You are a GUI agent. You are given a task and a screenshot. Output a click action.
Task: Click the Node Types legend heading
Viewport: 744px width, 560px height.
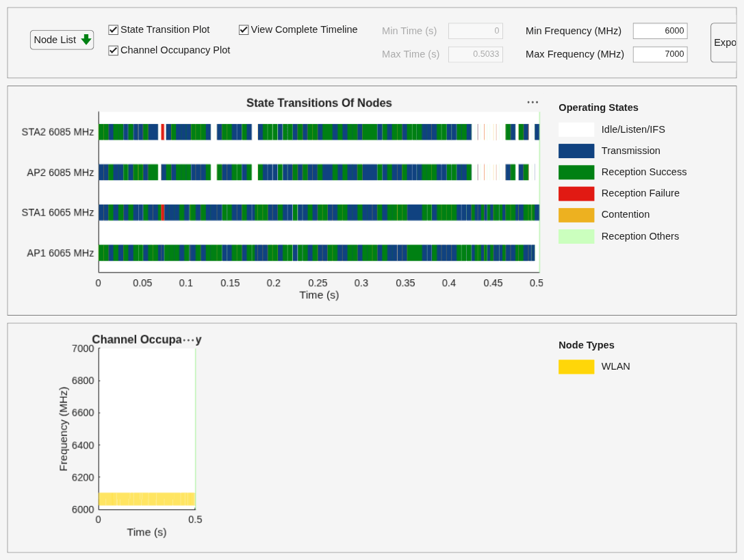(x=587, y=345)
